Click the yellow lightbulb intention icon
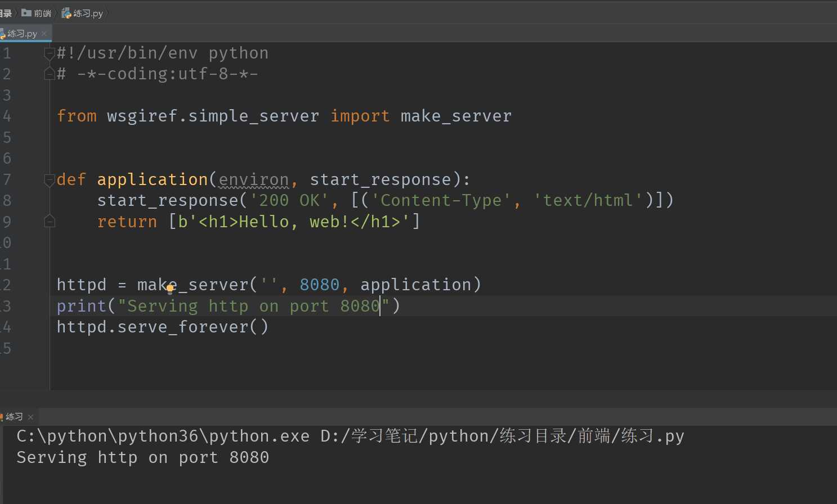Screen dimensions: 837x504 point(170,290)
